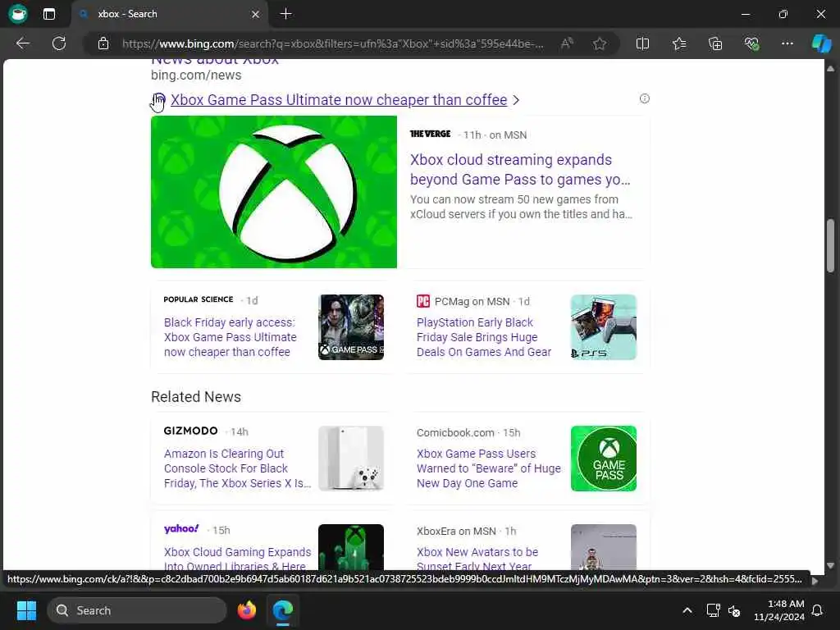Screen dimensions: 840x630
Task: Open Xbox Game Pass Ultimate cheaper than coffee headline
Action: coord(339,100)
